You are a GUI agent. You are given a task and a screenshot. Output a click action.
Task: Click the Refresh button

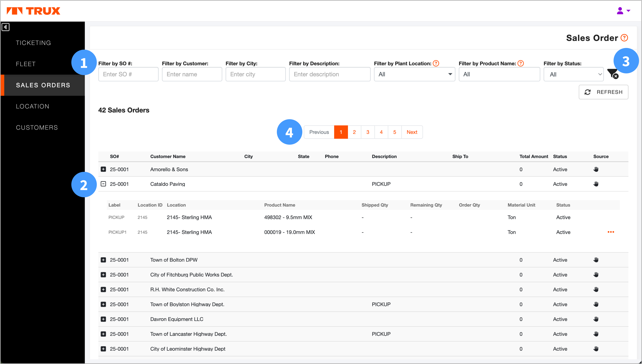tap(603, 92)
